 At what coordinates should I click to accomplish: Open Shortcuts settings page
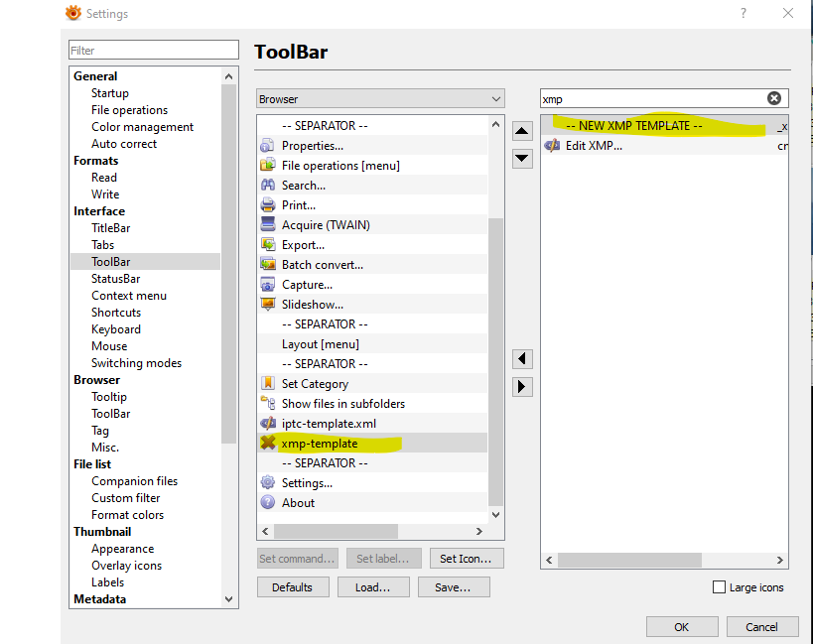coord(116,313)
